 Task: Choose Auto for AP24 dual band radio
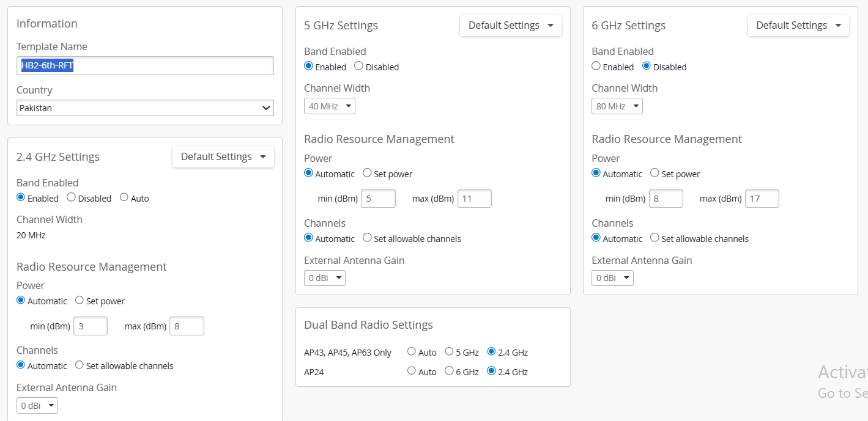(412, 372)
